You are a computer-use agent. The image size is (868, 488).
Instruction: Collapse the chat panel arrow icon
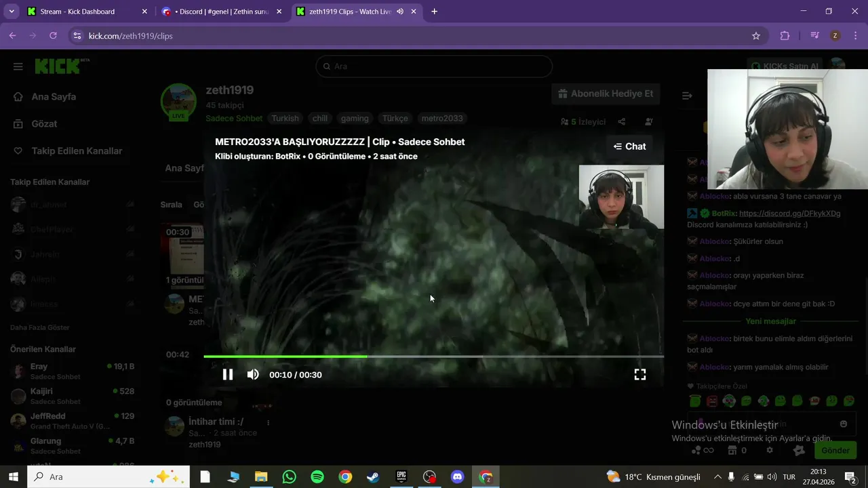[x=687, y=96]
